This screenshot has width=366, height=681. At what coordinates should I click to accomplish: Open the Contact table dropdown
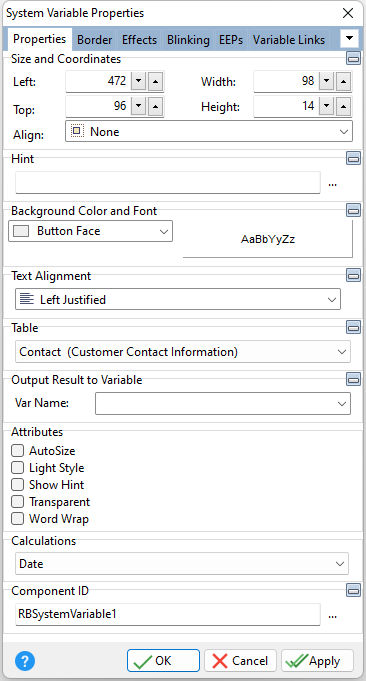pos(183,352)
